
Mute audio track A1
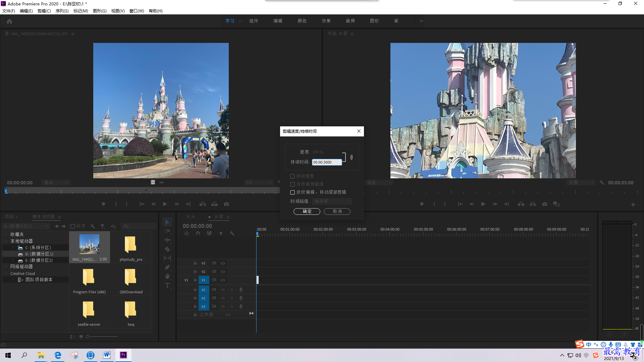(x=223, y=290)
